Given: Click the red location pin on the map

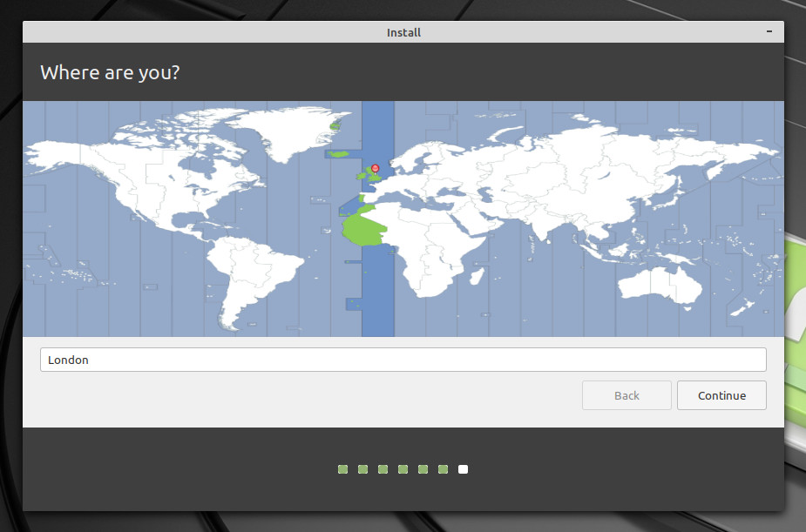Looking at the screenshot, I should point(376,169).
